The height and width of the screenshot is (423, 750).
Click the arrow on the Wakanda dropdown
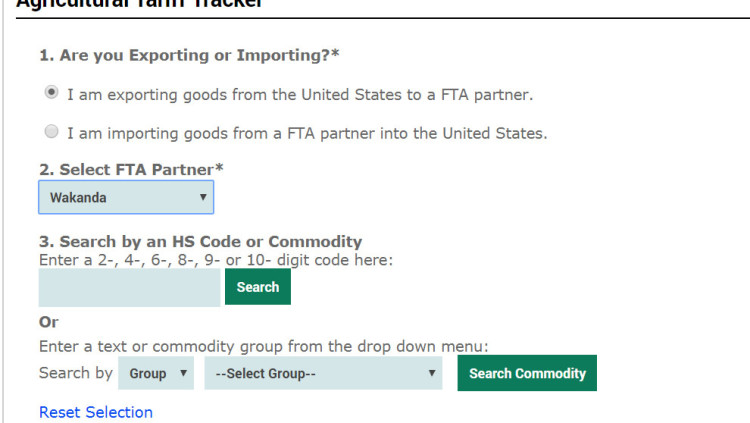tap(203, 197)
